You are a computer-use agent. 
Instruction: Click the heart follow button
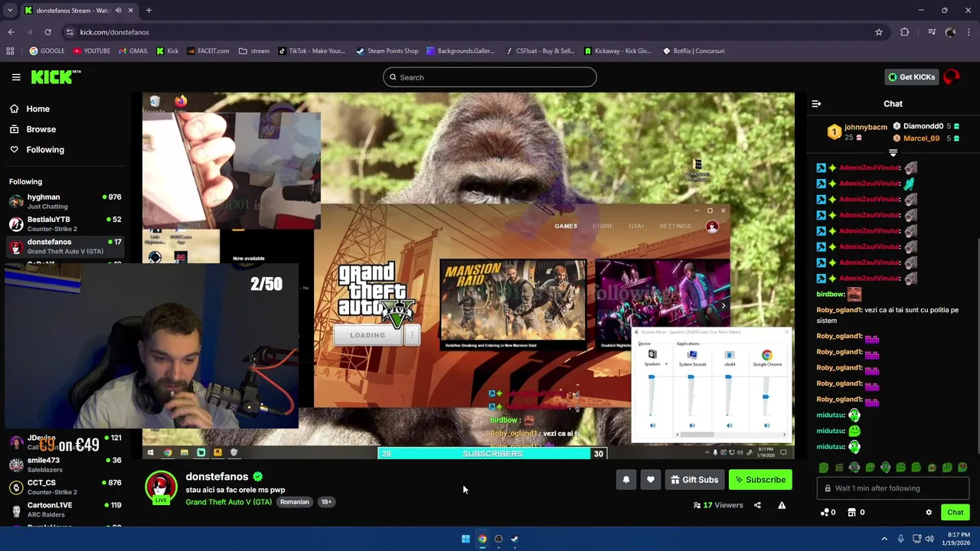pos(650,480)
